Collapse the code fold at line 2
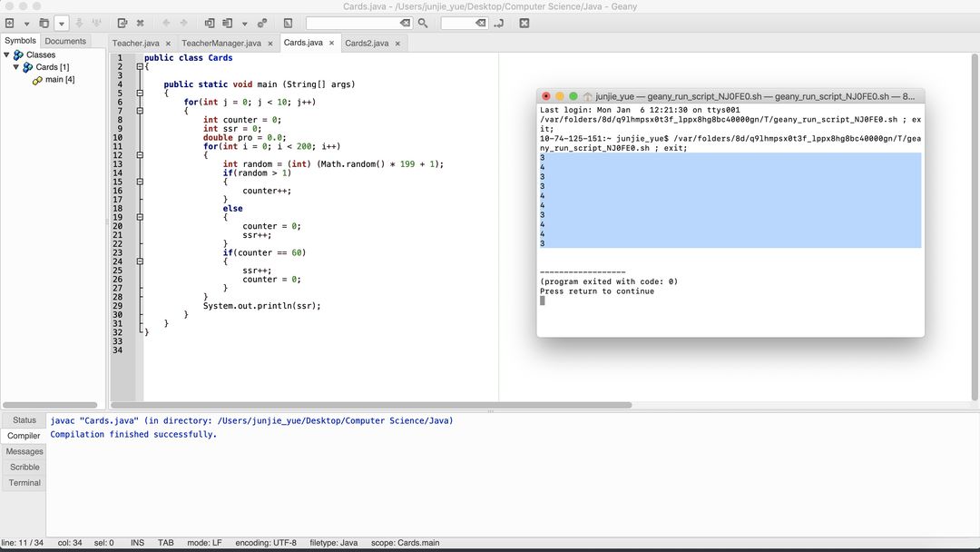Viewport: 980px width, 552px height. 140,66
